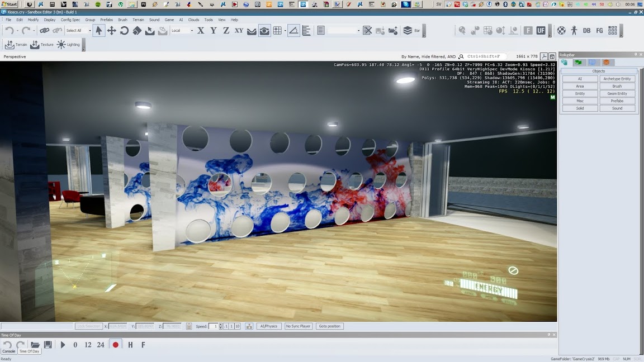
Task: Open the redo history dropdown arrow
Action: tap(34, 30)
